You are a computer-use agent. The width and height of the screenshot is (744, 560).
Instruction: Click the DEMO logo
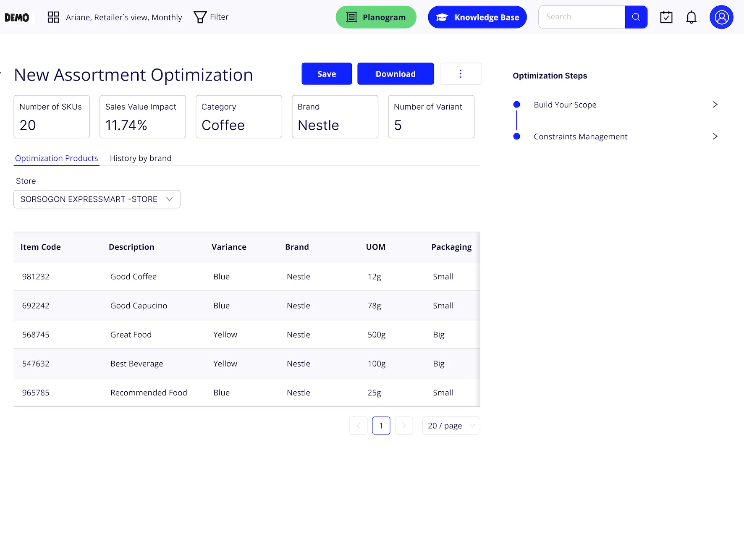click(x=17, y=18)
